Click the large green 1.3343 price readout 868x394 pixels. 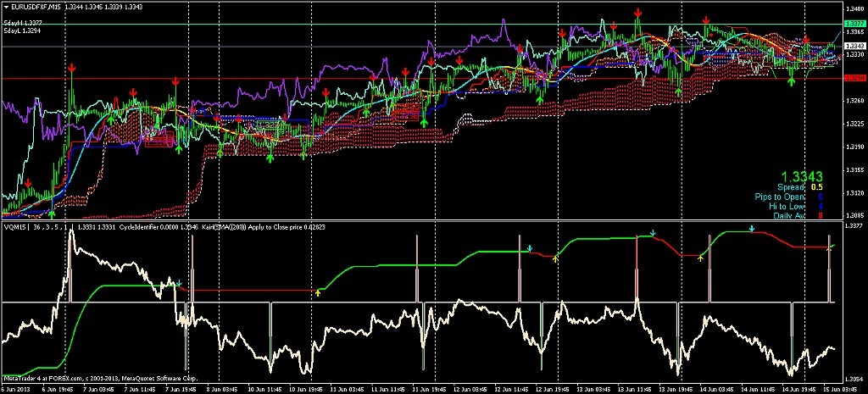pos(801,175)
